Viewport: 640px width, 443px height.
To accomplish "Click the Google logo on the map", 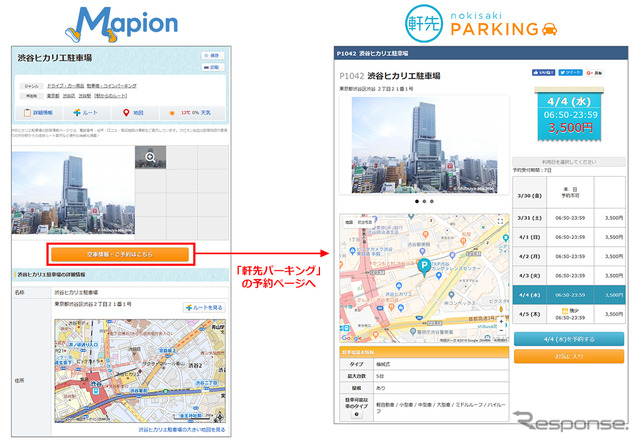I will tap(351, 338).
